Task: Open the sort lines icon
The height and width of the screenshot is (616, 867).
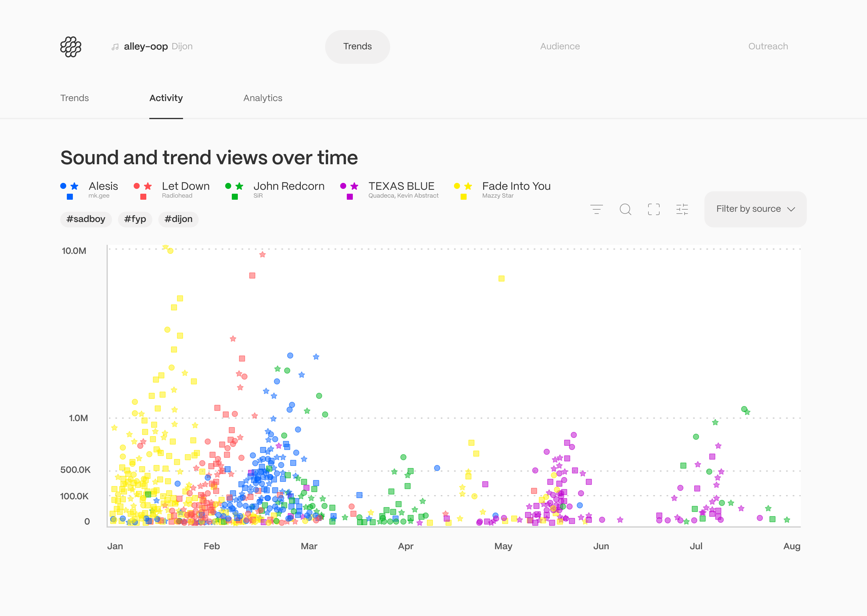Action: point(596,209)
